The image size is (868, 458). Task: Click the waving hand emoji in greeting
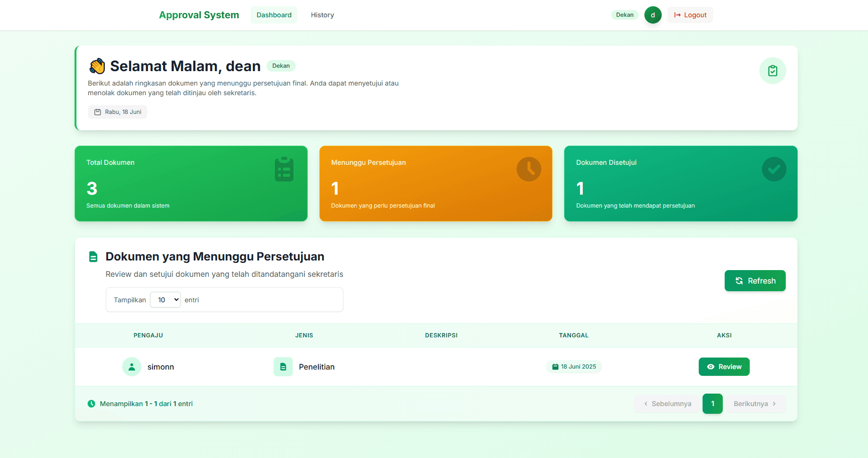tap(97, 66)
